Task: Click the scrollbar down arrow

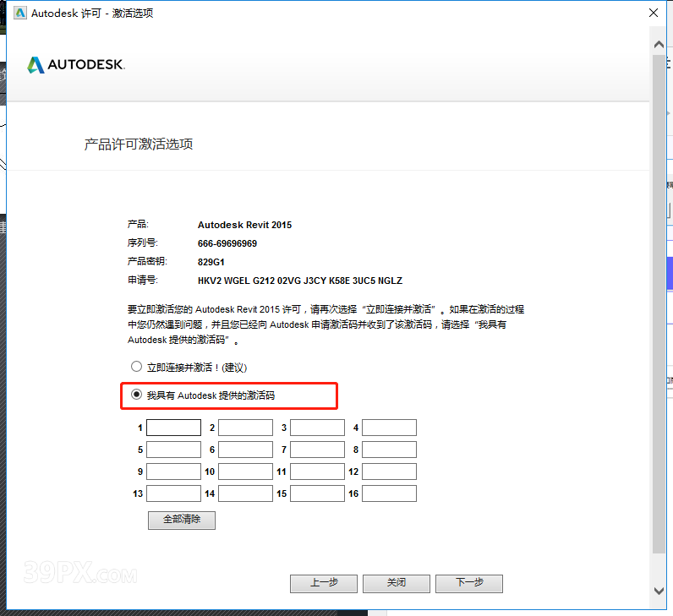Action: 659,591
